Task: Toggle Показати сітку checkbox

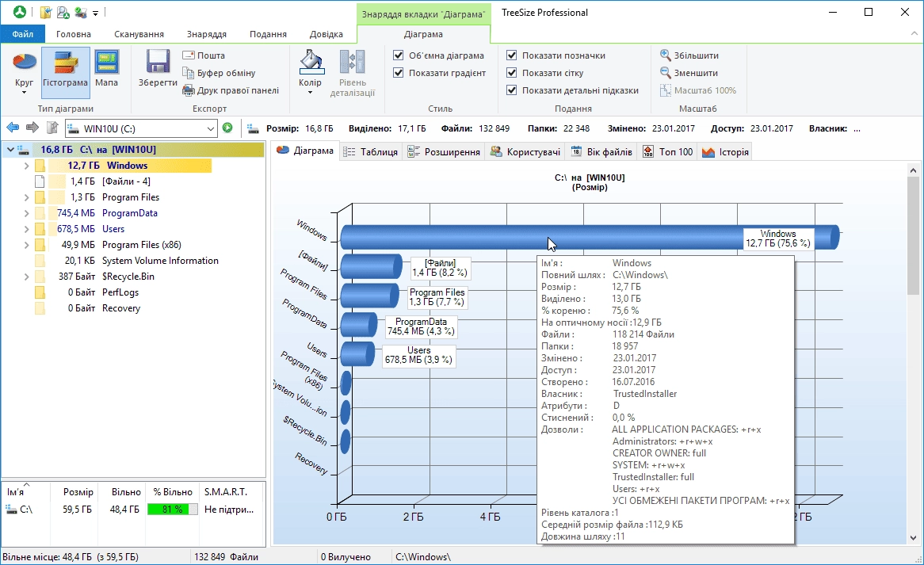Action: [x=511, y=73]
